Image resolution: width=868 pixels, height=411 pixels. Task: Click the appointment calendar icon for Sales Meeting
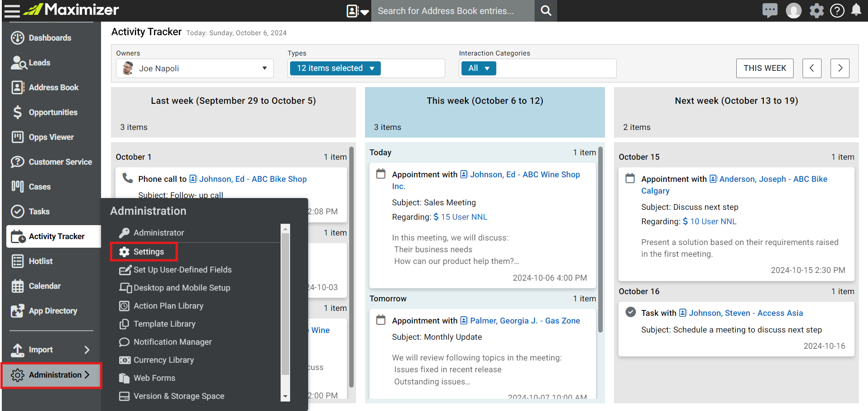[x=381, y=174]
